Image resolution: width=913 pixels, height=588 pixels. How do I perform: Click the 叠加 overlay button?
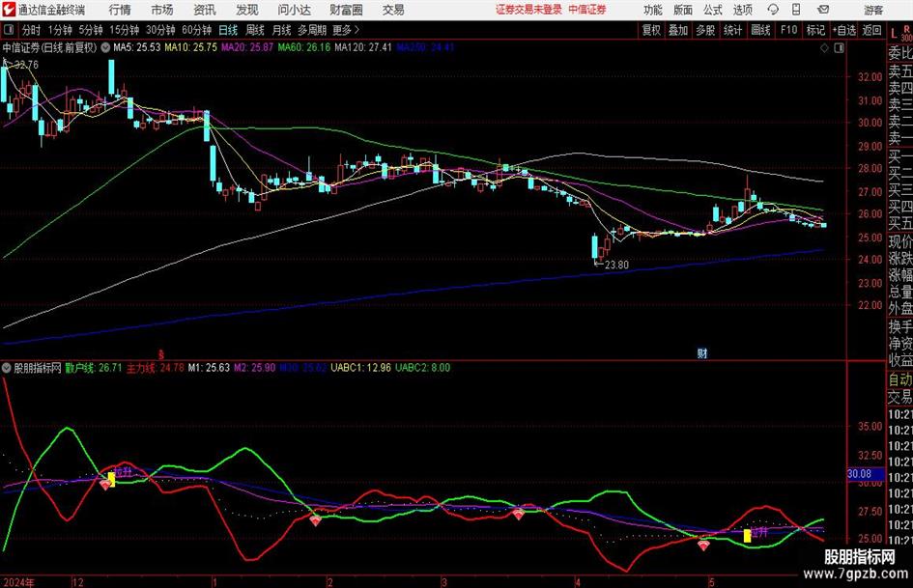678,30
